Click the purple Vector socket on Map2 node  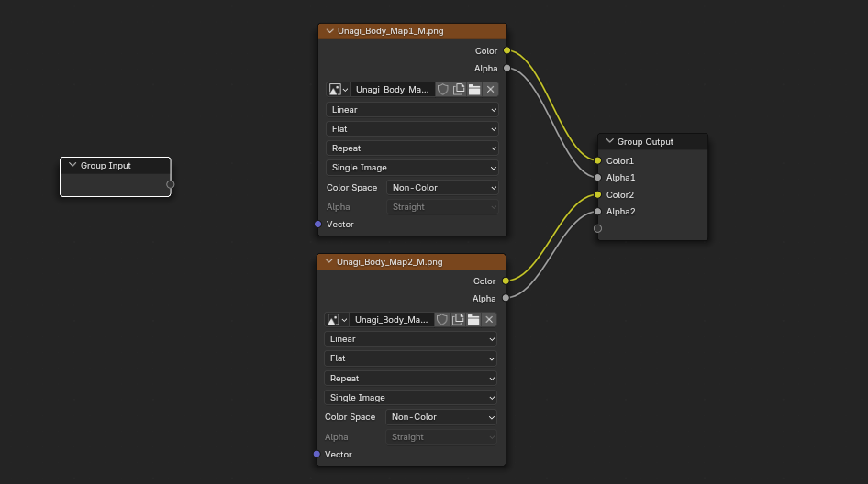coord(317,454)
